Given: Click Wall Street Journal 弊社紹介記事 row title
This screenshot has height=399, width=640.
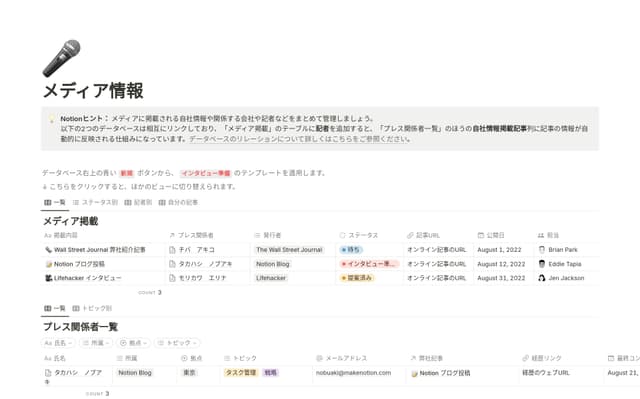Looking at the screenshot, I should 100,250.
